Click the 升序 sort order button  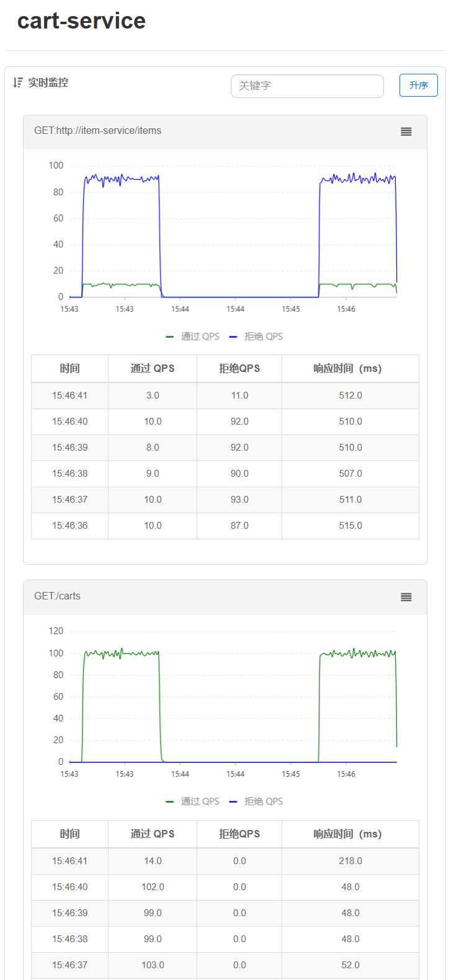[418, 86]
